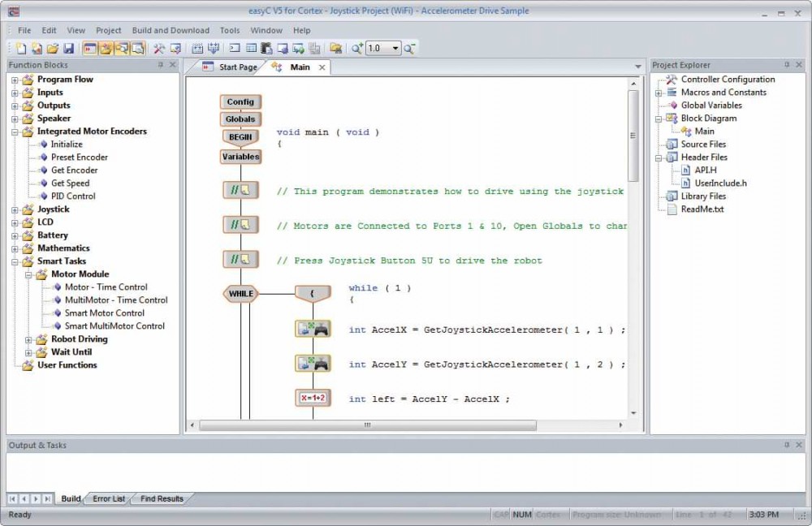The width and height of the screenshot is (812, 526).
Task: Create a new file with the blank page icon
Action: coord(21,49)
